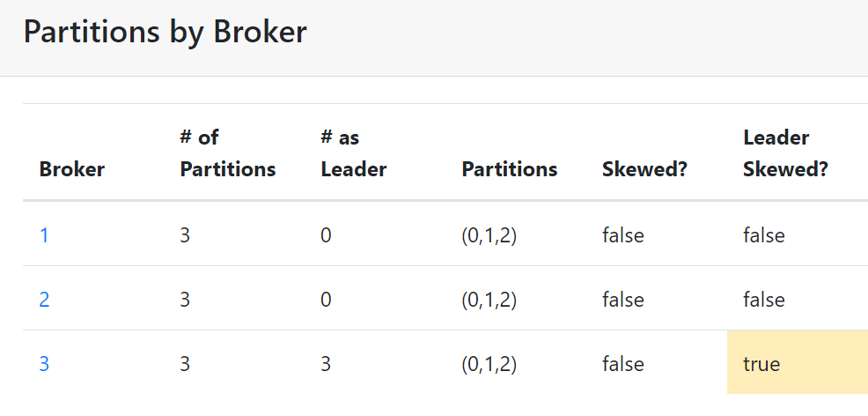This screenshot has width=868, height=416.
Task: Click the '# of Partitions' column header
Action: 228,152
